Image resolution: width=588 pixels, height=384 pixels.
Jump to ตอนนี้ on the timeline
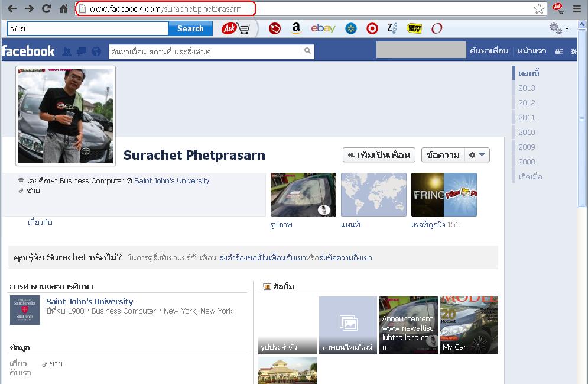[x=529, y=73]
